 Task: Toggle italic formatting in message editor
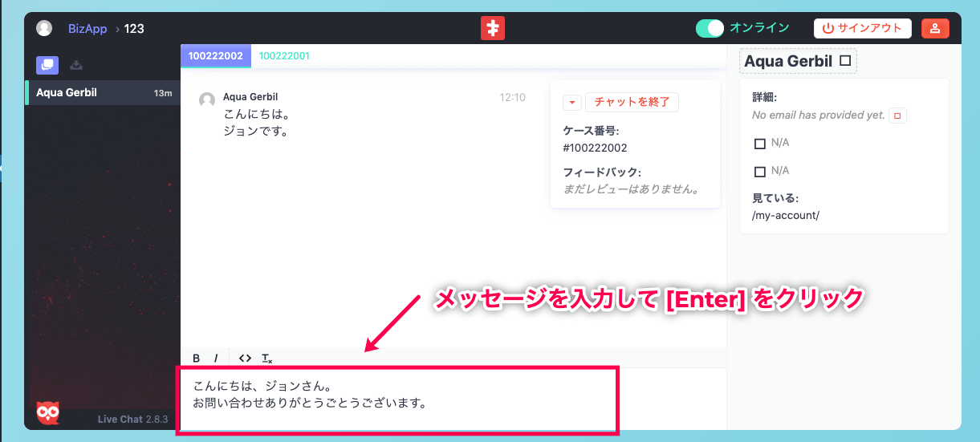click(x=216, y=358)
